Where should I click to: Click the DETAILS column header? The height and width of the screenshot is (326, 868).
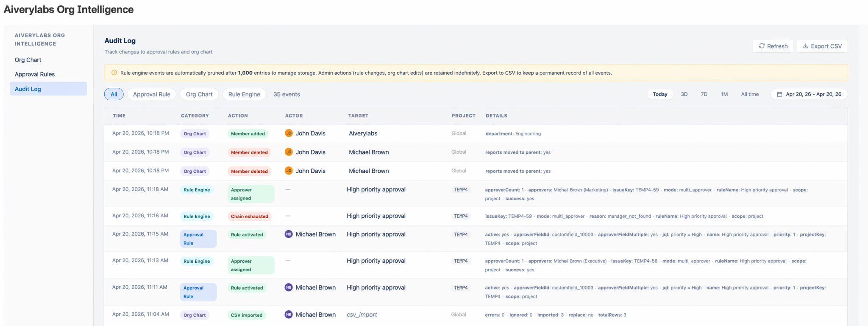[x=496, y=115]
